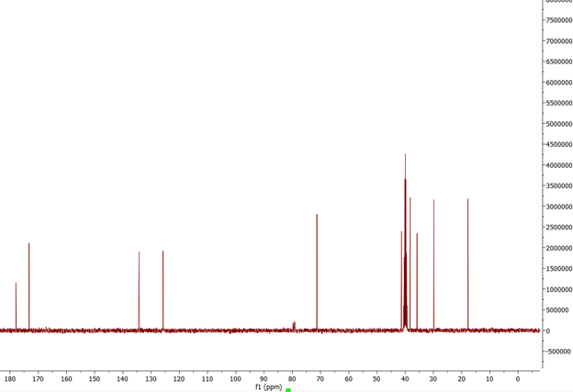Pick the peak near 125.5 ppm
The height and width of the screenshot is (392, 573).
pos(163,290)
